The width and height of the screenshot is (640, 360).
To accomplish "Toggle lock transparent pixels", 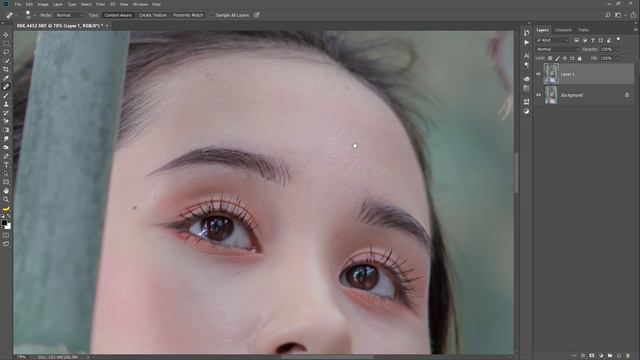I will pos(550,58).
